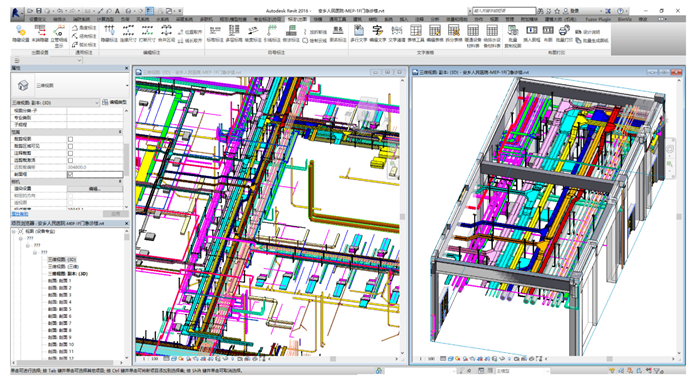Select section 5 in the project browser
The height and width of the screenshot is (385, 700).
(x=59, y=309)
